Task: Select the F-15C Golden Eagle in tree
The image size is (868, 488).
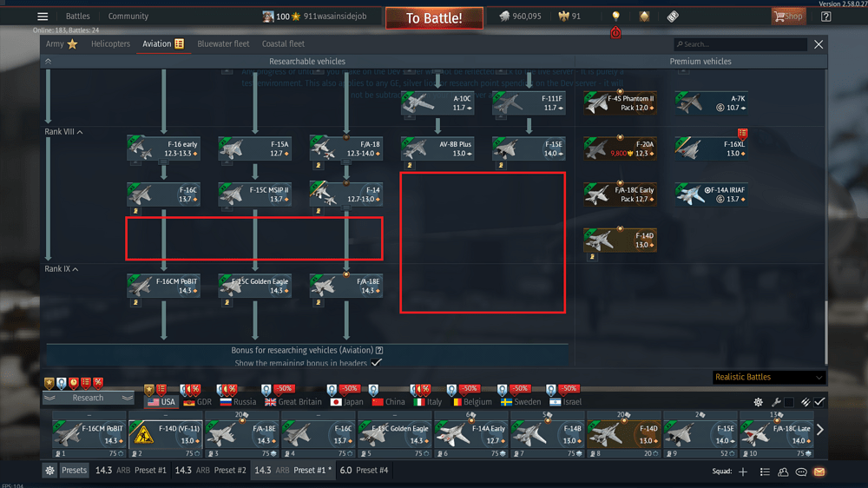Action: coord(254,286)
